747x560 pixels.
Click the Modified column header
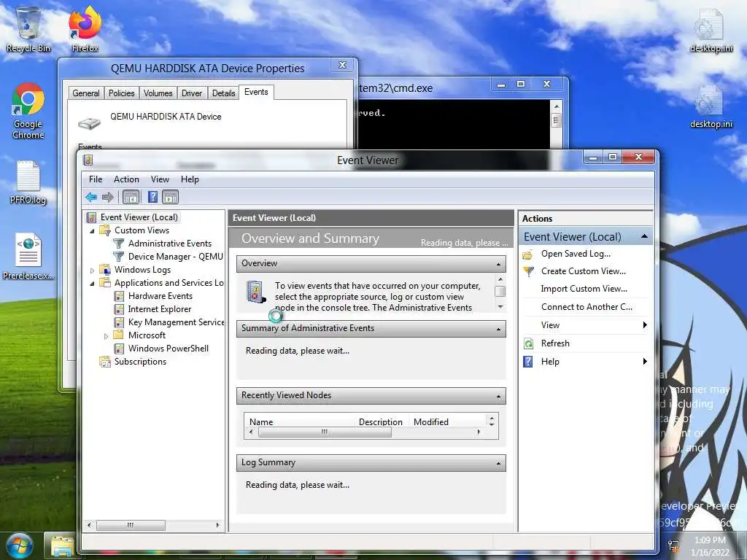click(x=447, y=422)
